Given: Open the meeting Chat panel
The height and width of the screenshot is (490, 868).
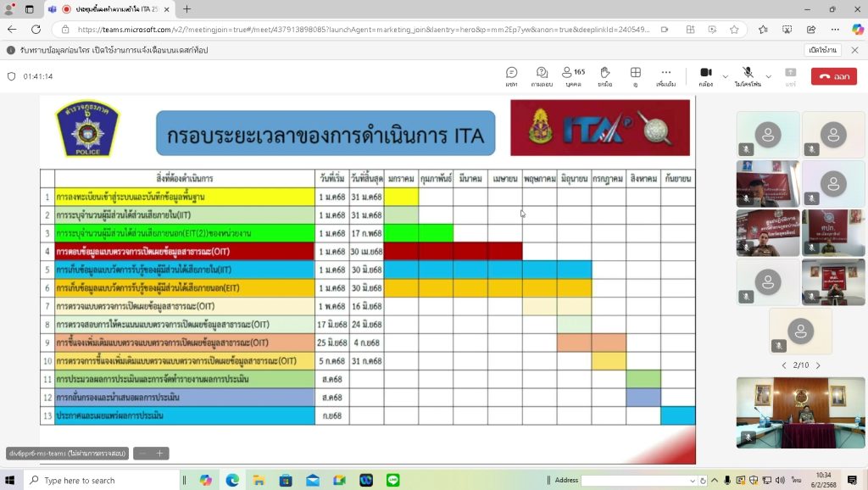Looking at the screenshot, I should click(x=511, y=76).
